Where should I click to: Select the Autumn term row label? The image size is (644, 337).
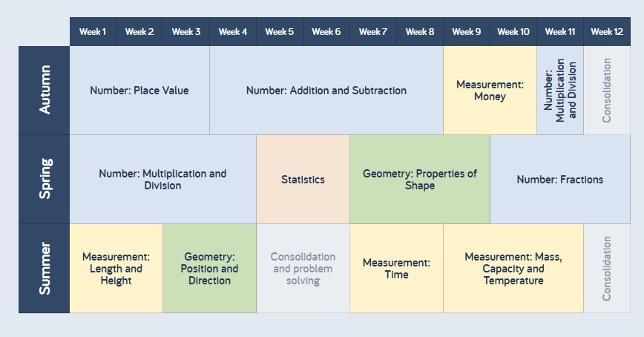(45, 91)
